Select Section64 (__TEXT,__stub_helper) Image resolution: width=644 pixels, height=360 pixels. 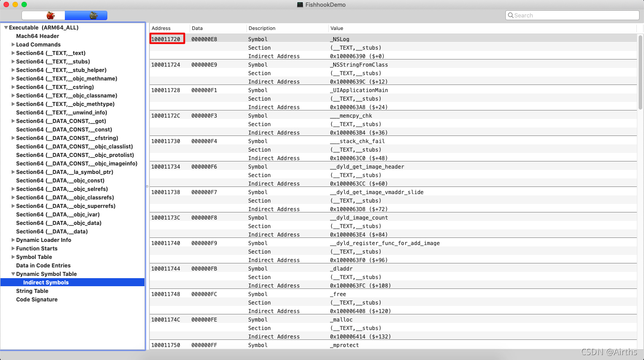coord(61,70)
